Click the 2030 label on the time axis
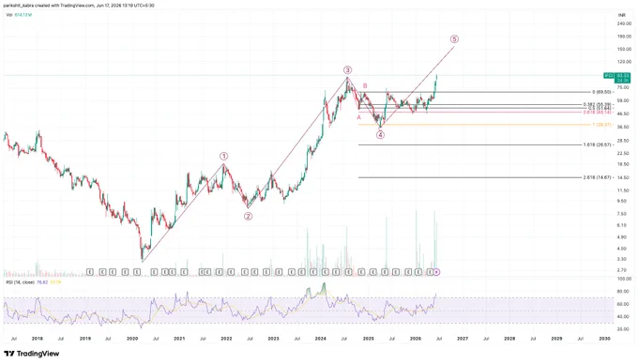This screenshot has height=364, width=638. 604,339
